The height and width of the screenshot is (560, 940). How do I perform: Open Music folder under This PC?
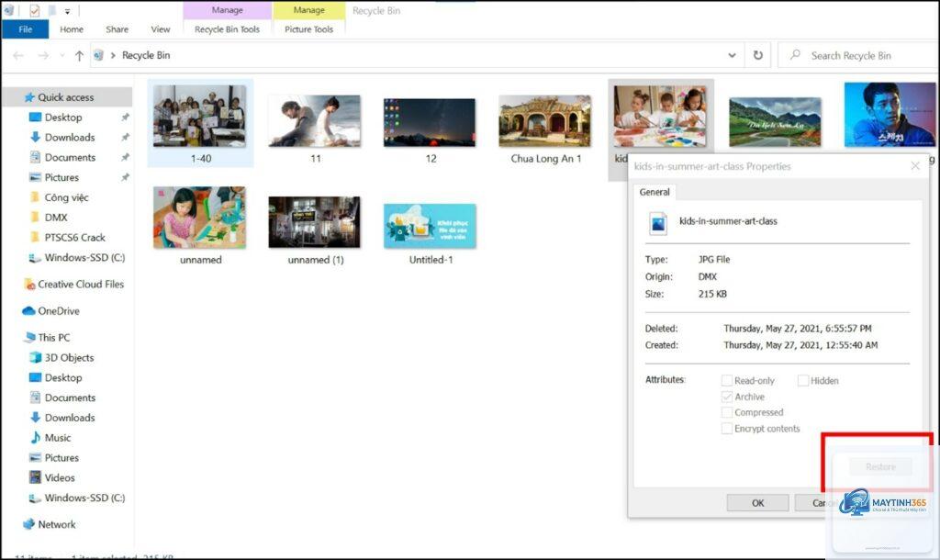(58, 438)
